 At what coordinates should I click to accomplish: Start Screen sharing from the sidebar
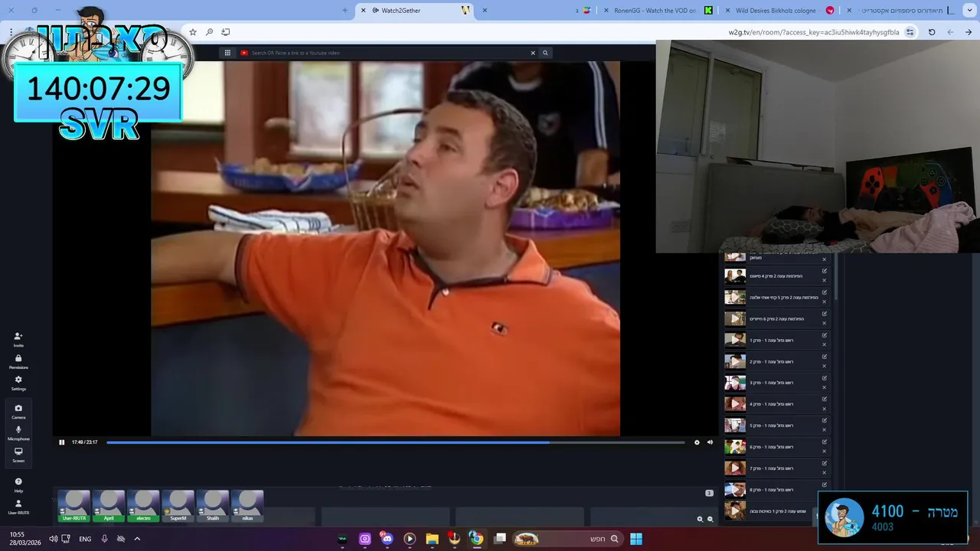[18, 455]
